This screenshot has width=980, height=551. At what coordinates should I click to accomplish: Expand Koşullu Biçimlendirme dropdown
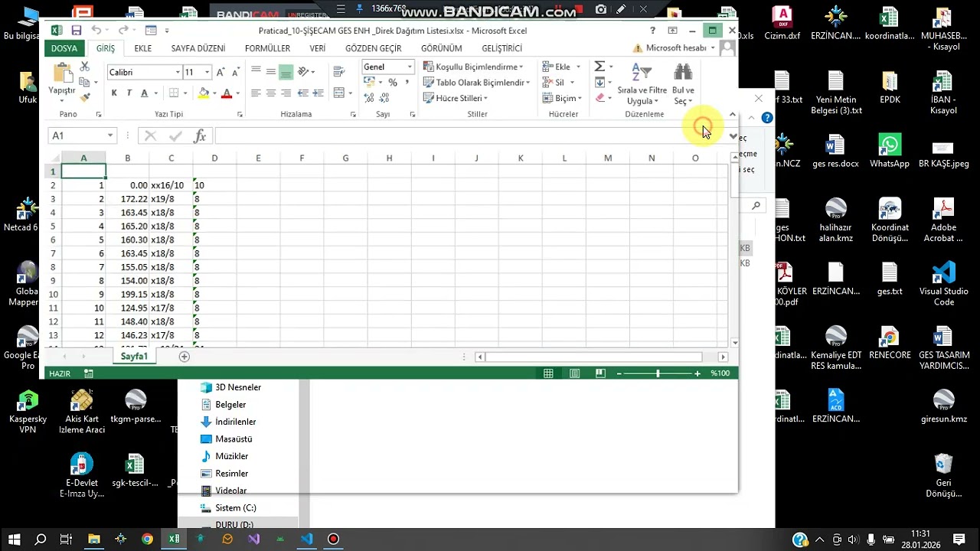coord(473,67)
